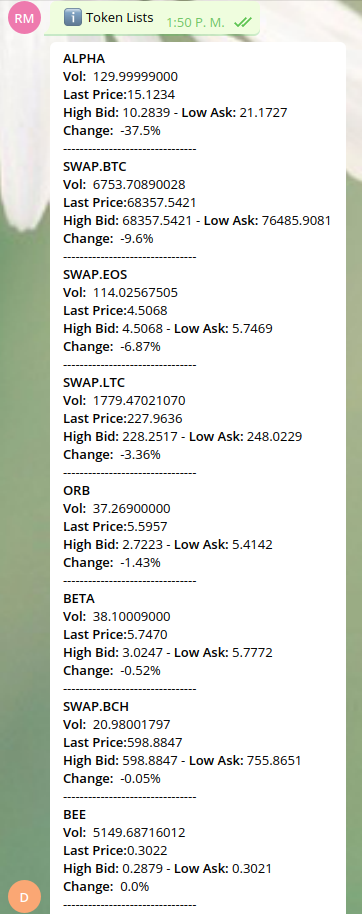Click the orange D avatar
Screen dimensions: 362x914
(x=24, y=897)
